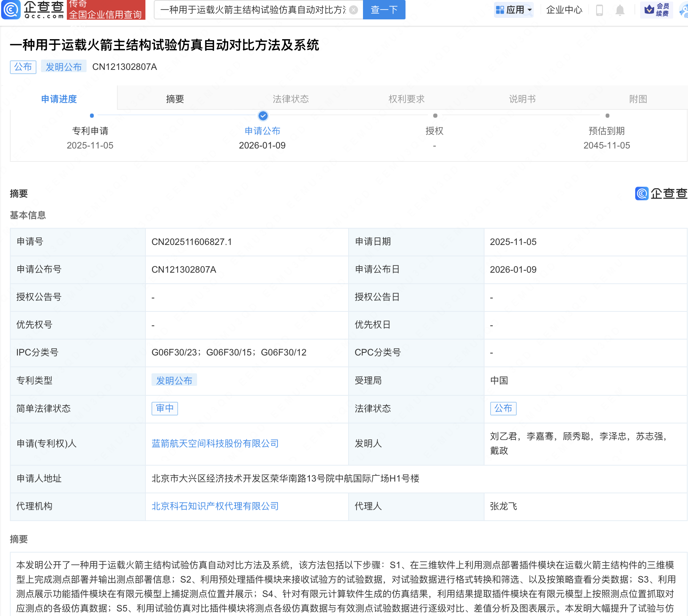Clear the search box text
The image size is (688, 616).
point(353,10)
